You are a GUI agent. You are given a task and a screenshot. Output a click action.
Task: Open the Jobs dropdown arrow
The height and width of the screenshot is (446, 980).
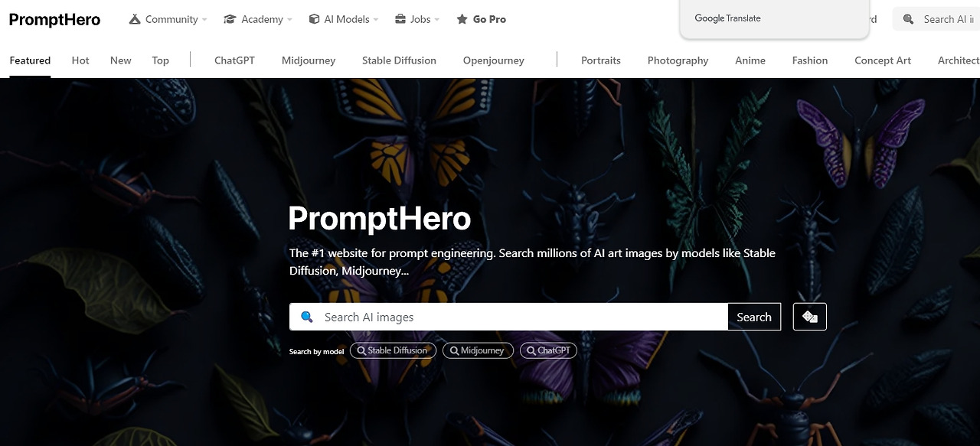pyautogui.click(x=436, y=20)
